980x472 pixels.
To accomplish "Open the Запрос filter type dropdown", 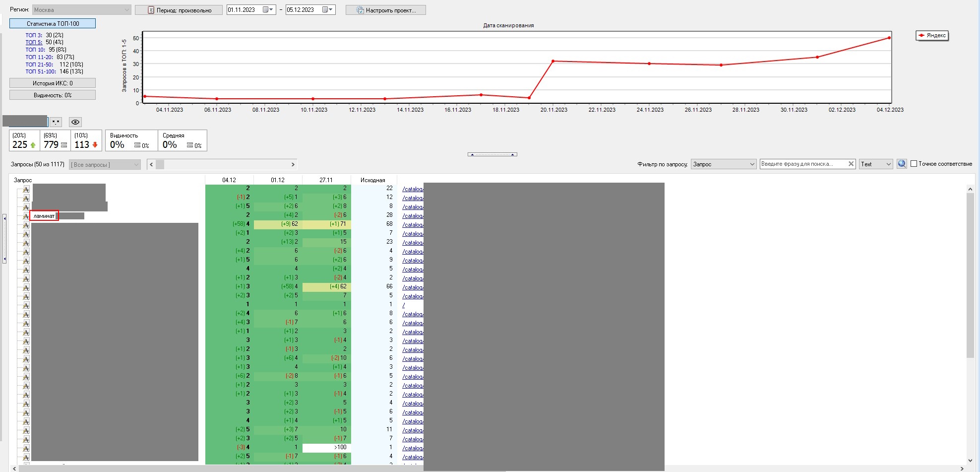I will [x=723, y=164].
